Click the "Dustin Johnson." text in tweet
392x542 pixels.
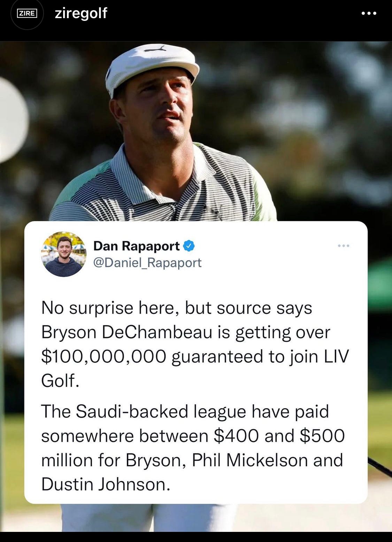[x=106, y=484]
